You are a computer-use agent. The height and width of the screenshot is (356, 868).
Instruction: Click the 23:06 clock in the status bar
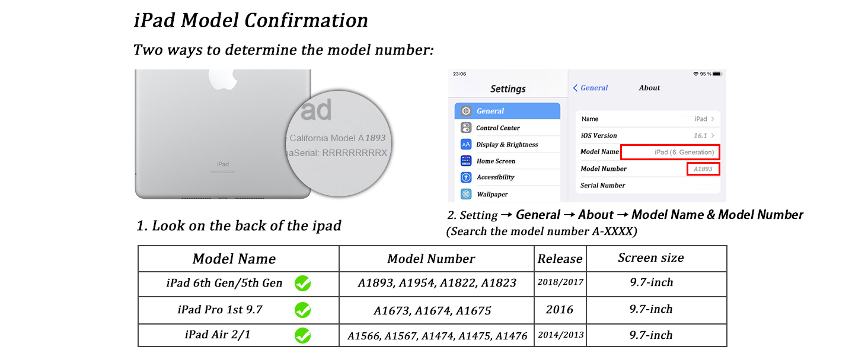pos(459,74)
